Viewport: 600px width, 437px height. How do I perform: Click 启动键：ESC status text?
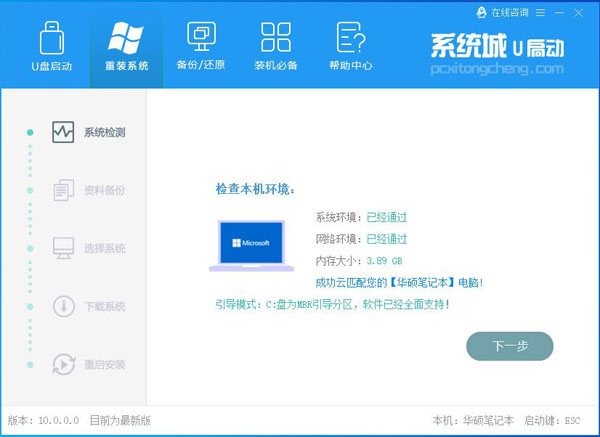(x=552, y=421)
